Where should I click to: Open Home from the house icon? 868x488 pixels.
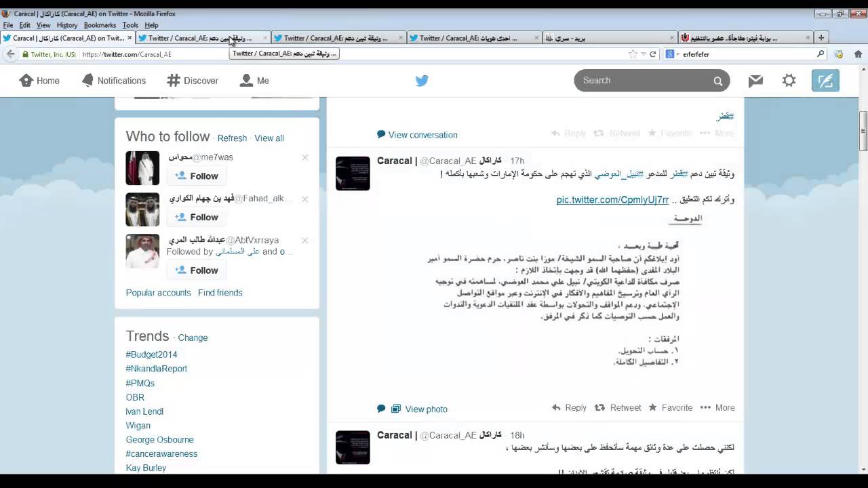(x=39, y=81)
